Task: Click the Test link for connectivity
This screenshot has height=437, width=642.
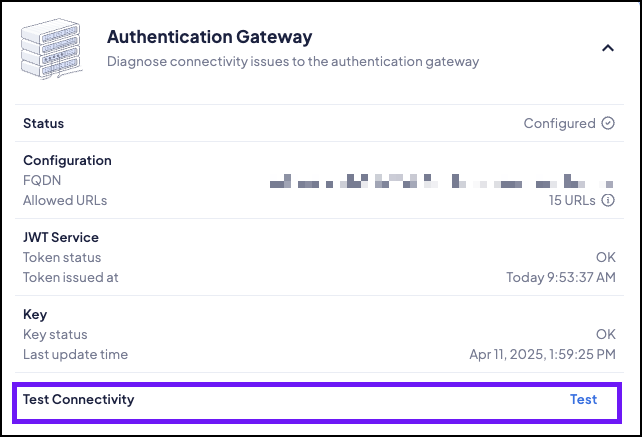Action: 583,399
